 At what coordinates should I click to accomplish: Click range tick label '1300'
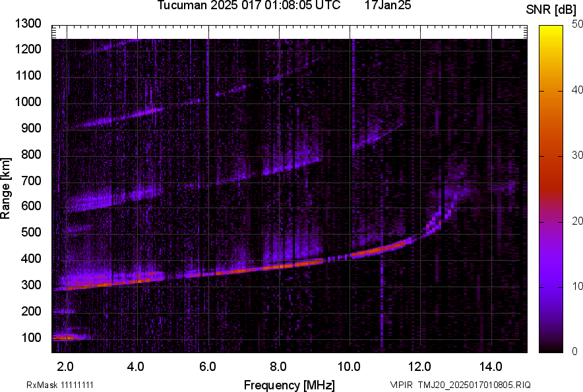point(28,24)
